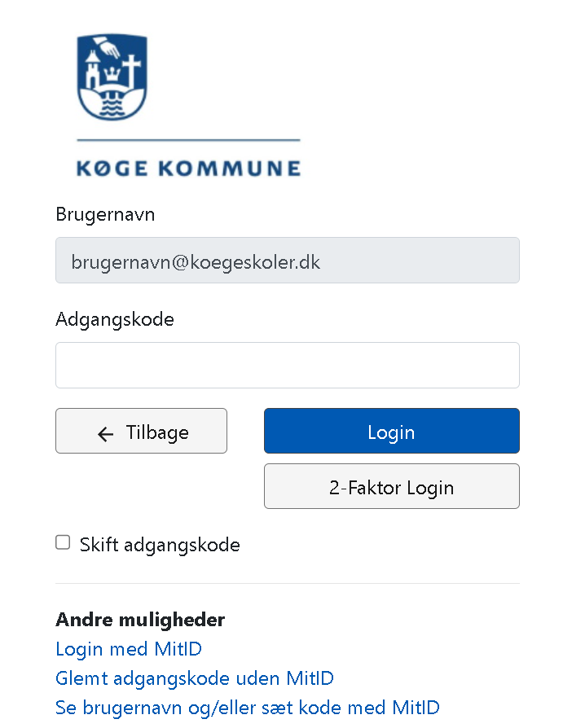Click the Brugernavn field label

tap(105, 215)
